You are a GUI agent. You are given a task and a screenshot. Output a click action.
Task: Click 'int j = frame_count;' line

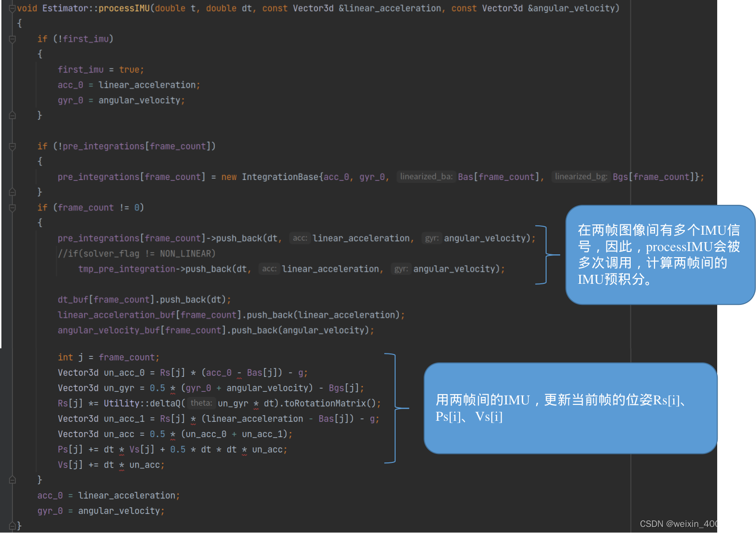point(108,358)
